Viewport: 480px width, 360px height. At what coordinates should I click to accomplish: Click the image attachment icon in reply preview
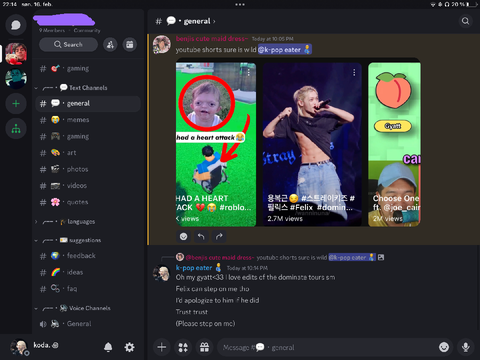click(x=381, y=257)
